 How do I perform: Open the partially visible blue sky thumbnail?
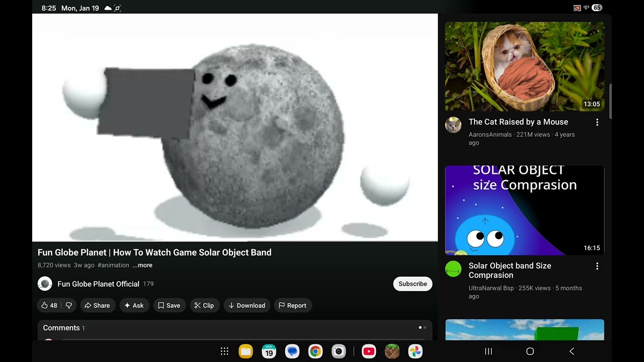click(x=524, y=330)
